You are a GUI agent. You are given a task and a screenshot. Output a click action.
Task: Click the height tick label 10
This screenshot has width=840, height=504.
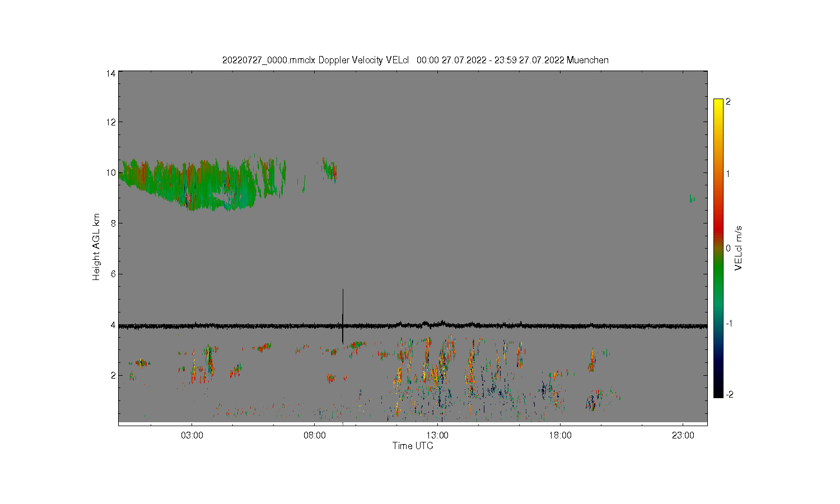point(111,172)
